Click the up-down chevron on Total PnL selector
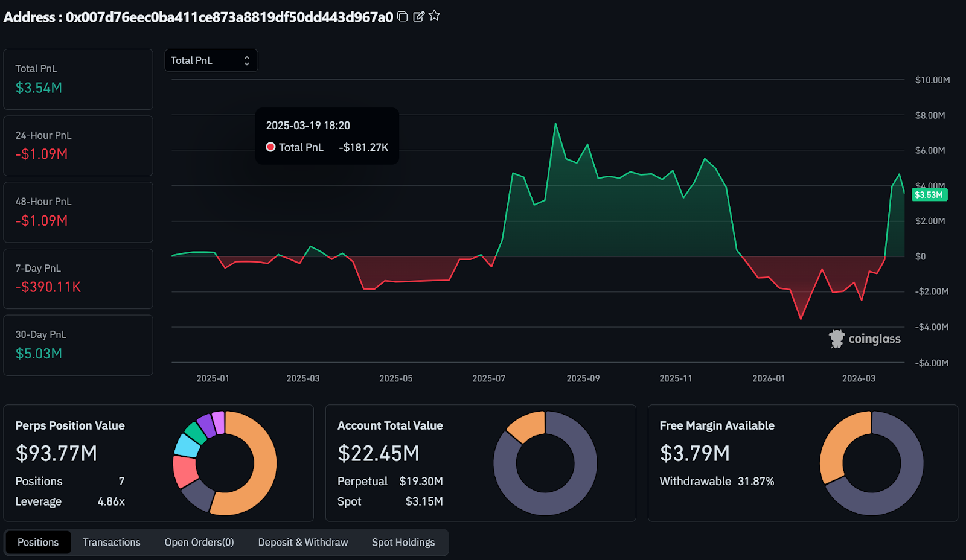 point(246,60)
